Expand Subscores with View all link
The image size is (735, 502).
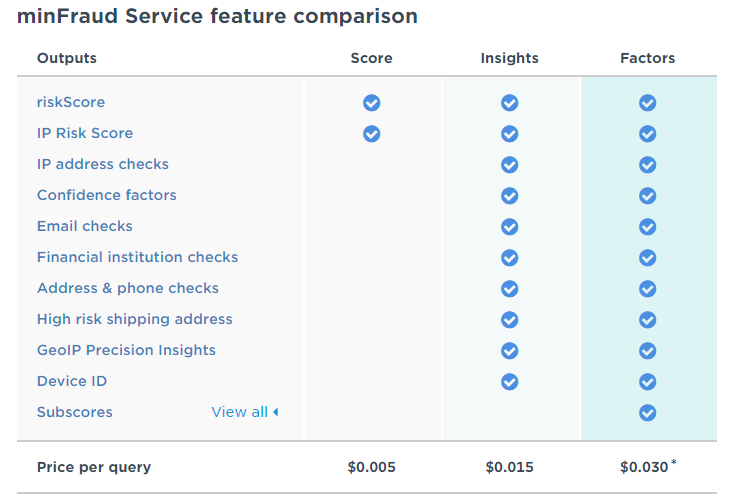click(x=239, y=412)
